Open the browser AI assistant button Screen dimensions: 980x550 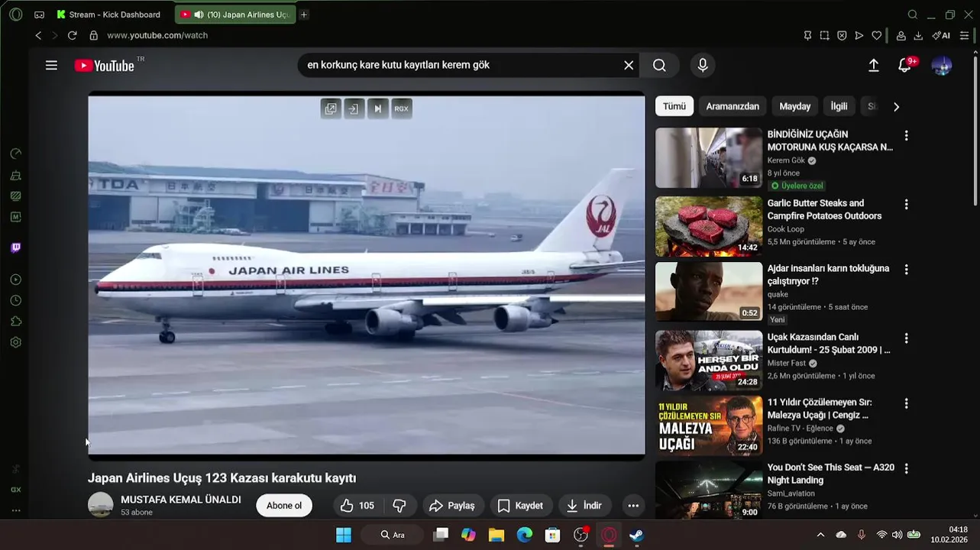[x=941, y=35]
